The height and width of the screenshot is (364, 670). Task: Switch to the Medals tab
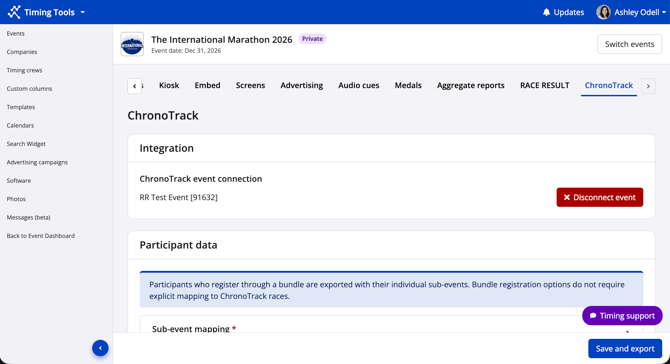[x=408, y=85]
